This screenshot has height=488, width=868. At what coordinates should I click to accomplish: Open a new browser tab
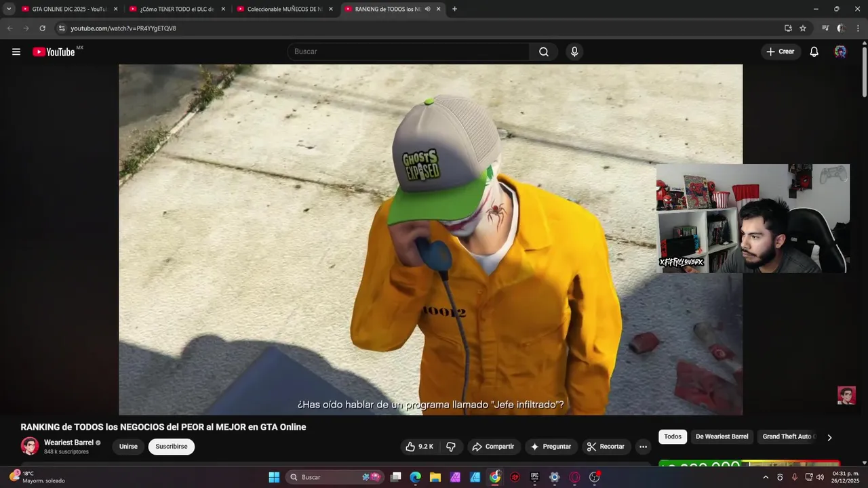click(x=454, y=9)
